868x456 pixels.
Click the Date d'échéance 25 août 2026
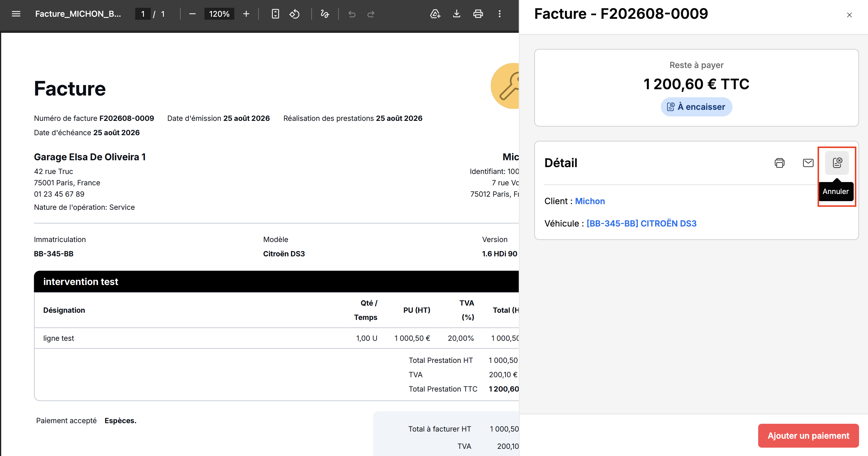(x=87, y=133)
